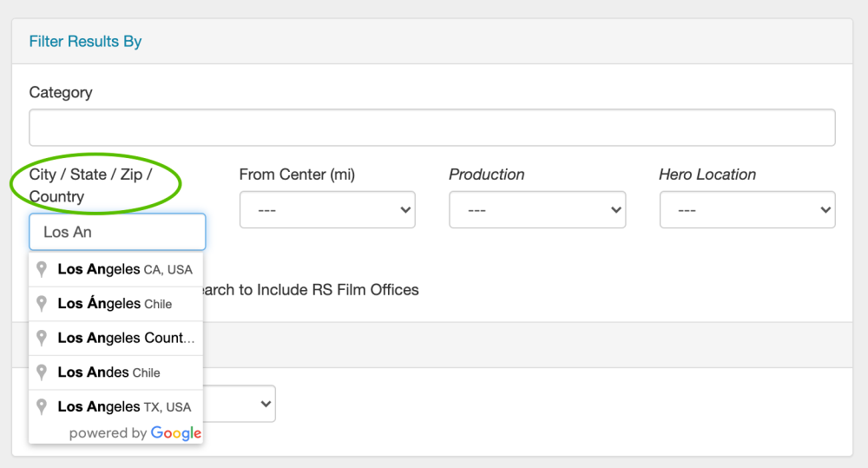Select the Los Angeles CA, USA suggestion text

(x=124, y=269)
